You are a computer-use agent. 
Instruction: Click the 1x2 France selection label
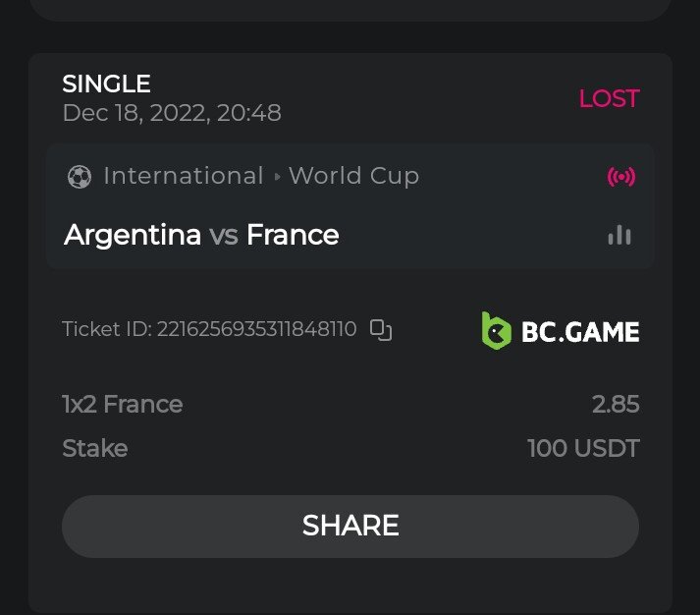[x=123, y=404]
